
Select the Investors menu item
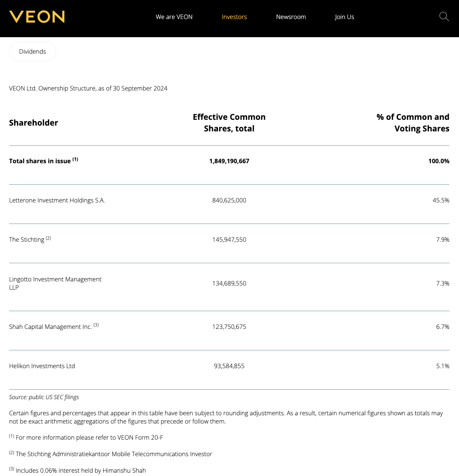234,17
